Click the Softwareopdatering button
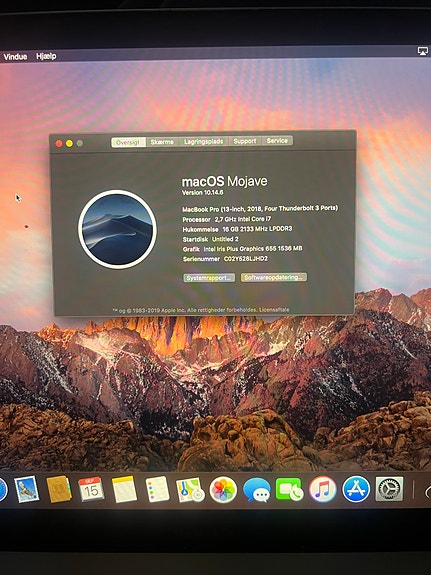 tap(274, 277)
